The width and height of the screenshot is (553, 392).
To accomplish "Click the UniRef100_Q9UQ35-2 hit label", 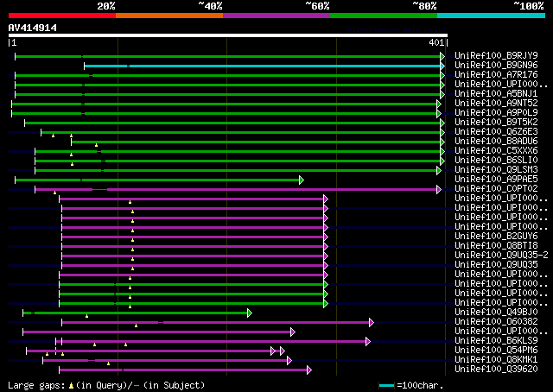I will pyautogui.click(x=501, y=255).
